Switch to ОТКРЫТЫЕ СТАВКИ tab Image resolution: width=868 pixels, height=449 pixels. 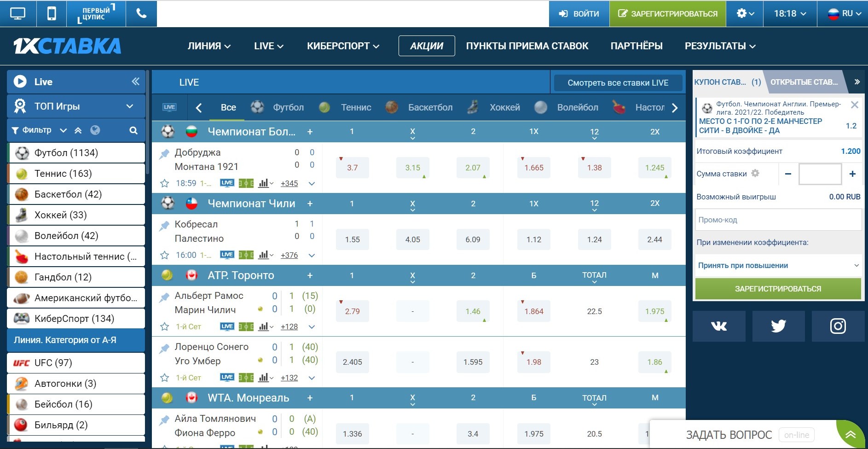click(804, 82)
